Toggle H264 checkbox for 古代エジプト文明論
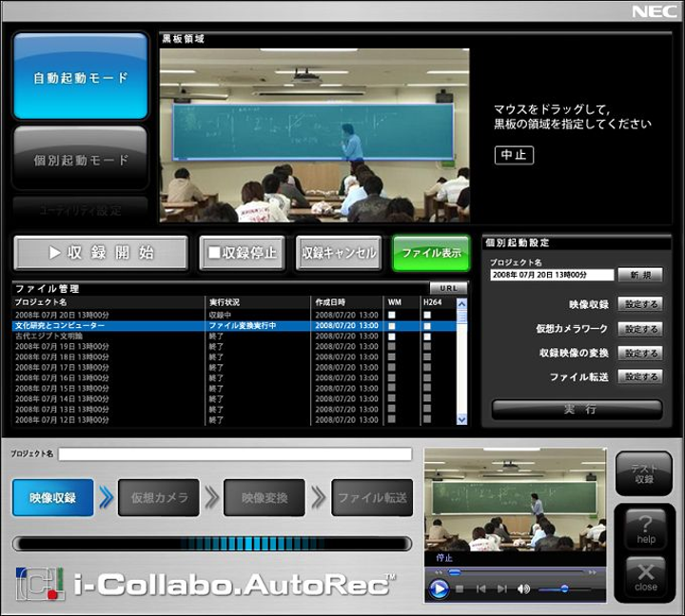The image size is (685, 616). 427,337
